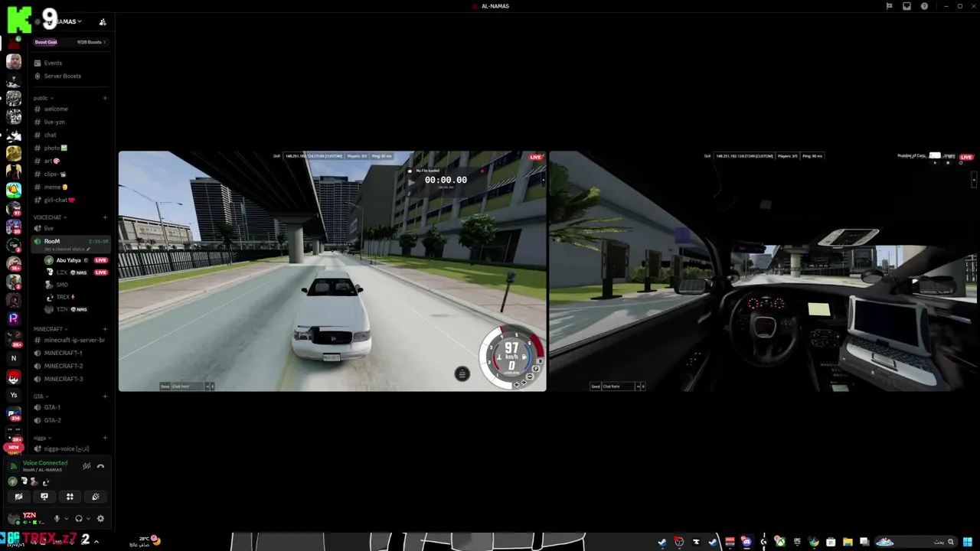This screenshot has width=980, height=551.
Task: Open user settings gear icon
Action: pos(100,518)
